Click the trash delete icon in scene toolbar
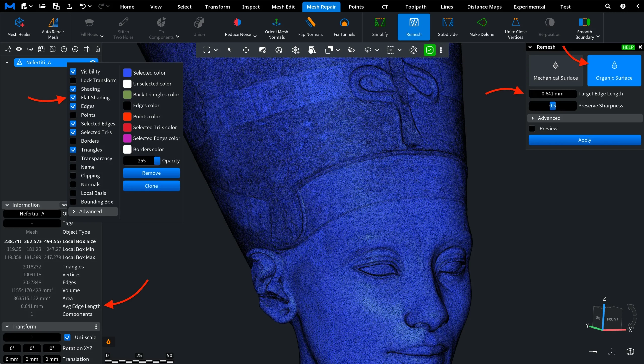 point(98,49)
